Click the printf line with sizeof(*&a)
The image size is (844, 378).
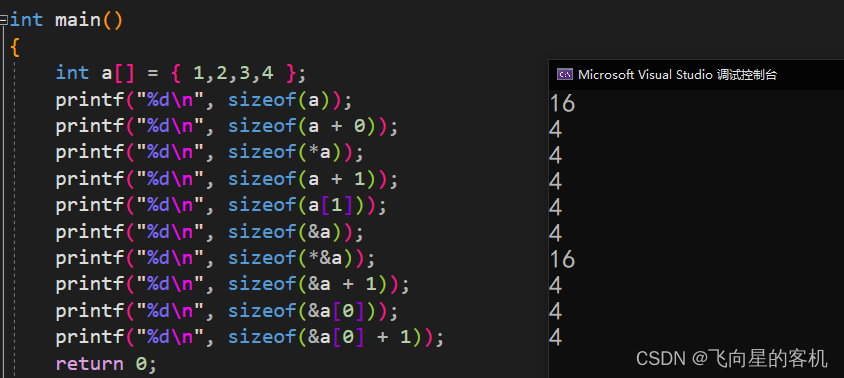point(215,258)
